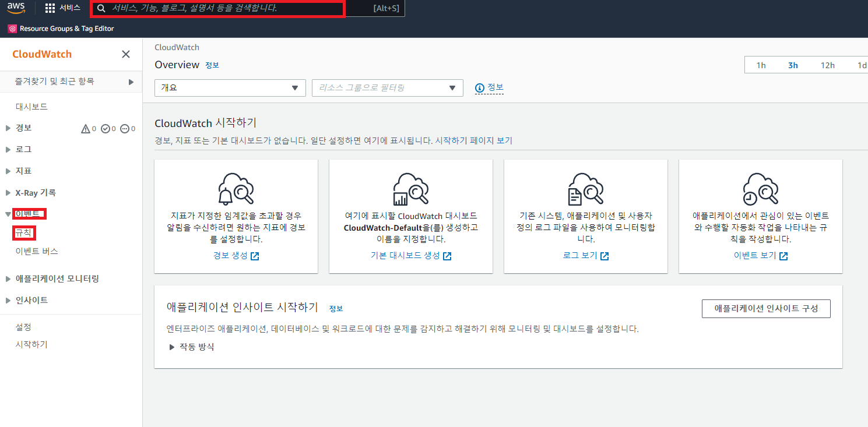Viewport: 868px width, 427px height.
Task: Close the CloudWatch sidebar with X
Action: tap(125, 54)
